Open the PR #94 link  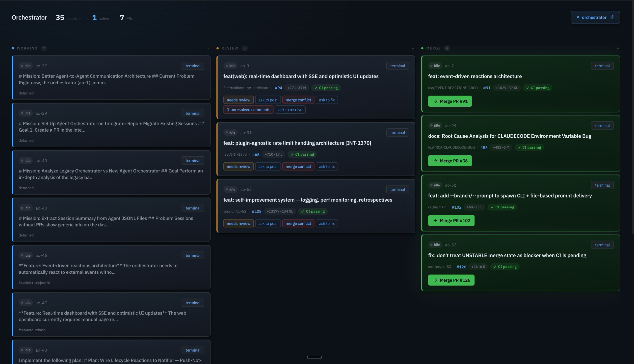(x=278, y=88)
